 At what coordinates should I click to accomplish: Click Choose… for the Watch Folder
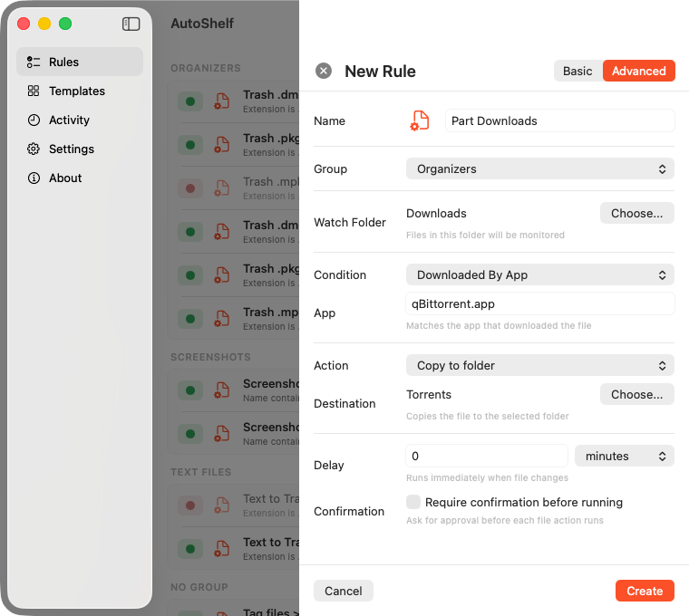[636, 214]
